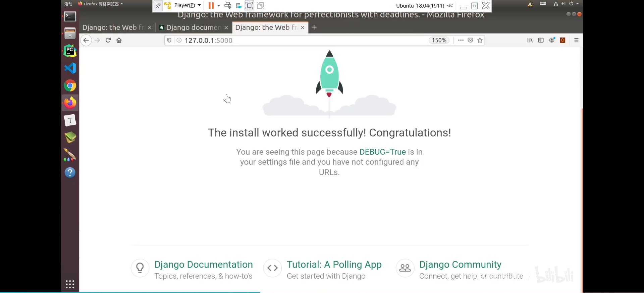
Task: Click the VMware send Ctrl+Alt+Del icon
Action: (x=228, y=5)
